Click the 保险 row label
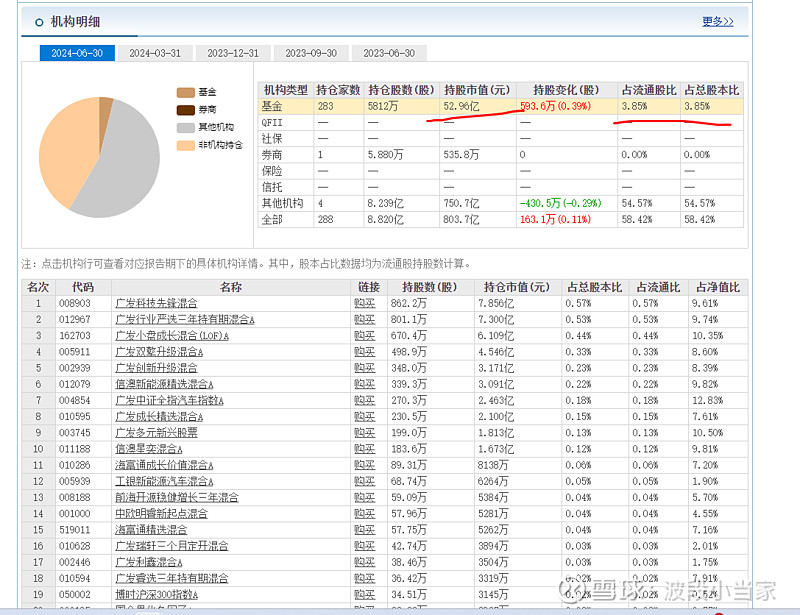 272,171
